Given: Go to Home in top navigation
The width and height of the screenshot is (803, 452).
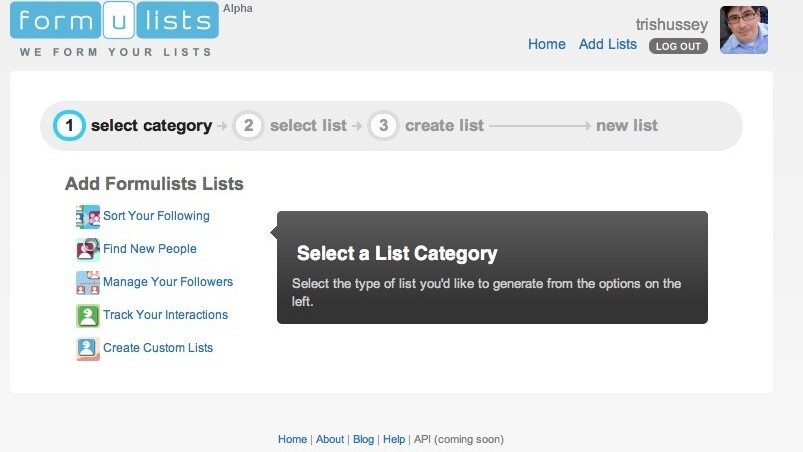Looking at the screenshot, I should click(x=546, y=44).
